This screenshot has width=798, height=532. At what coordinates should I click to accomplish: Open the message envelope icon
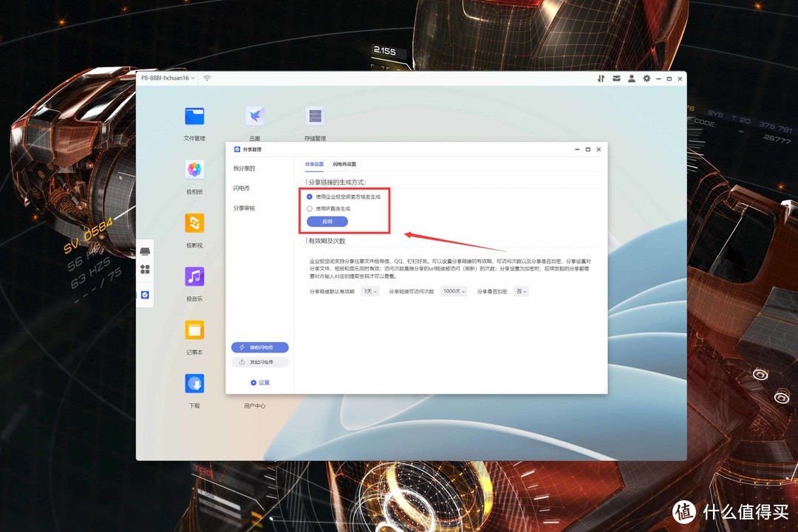click(x=616, y=78)
